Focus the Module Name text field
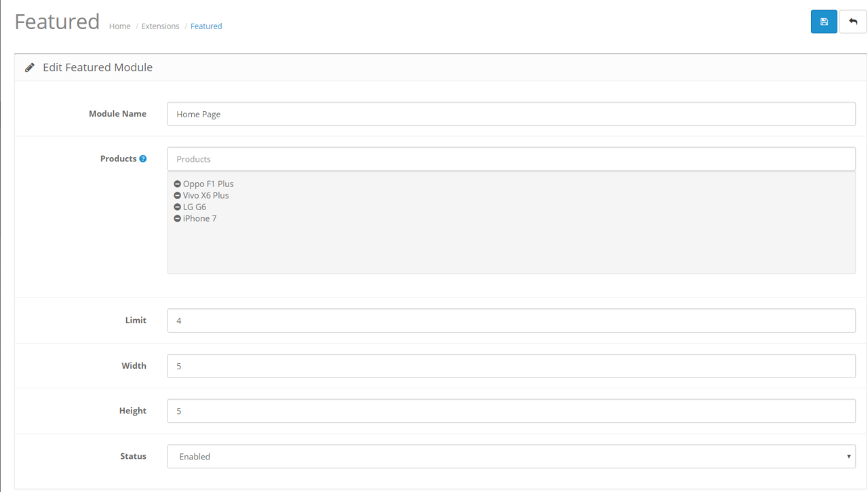Screen dimensions: 868x492 (511, 115)
